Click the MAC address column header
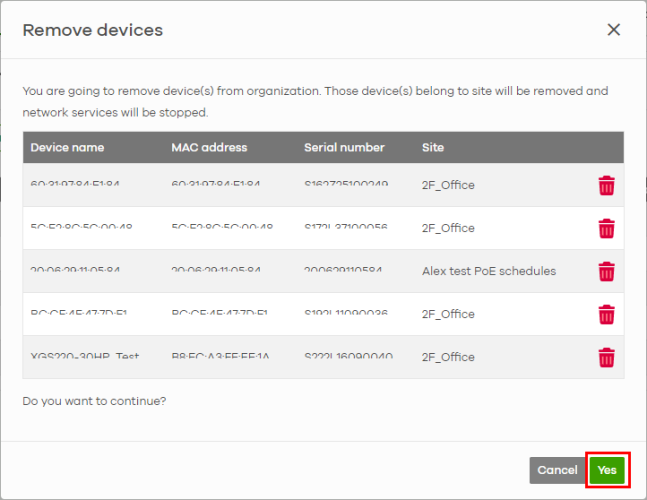Viewport: 647px width, 500px height. [209, 148]
